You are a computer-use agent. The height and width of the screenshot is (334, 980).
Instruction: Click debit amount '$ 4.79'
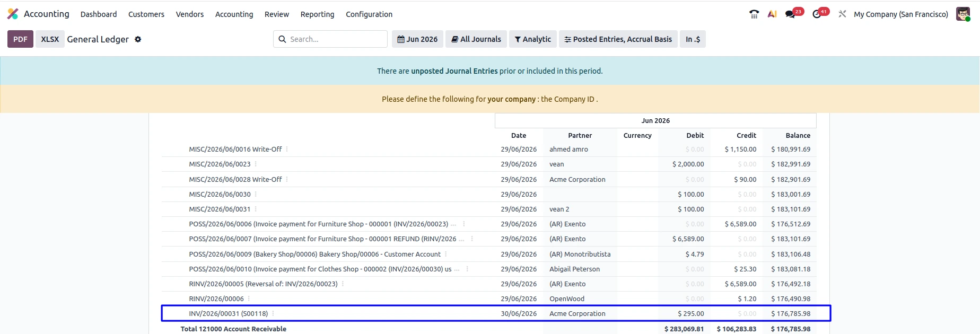tap(695, 254)
